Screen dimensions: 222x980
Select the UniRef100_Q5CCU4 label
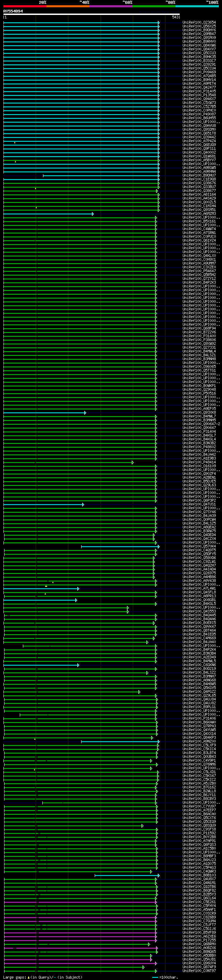(199, 68)
